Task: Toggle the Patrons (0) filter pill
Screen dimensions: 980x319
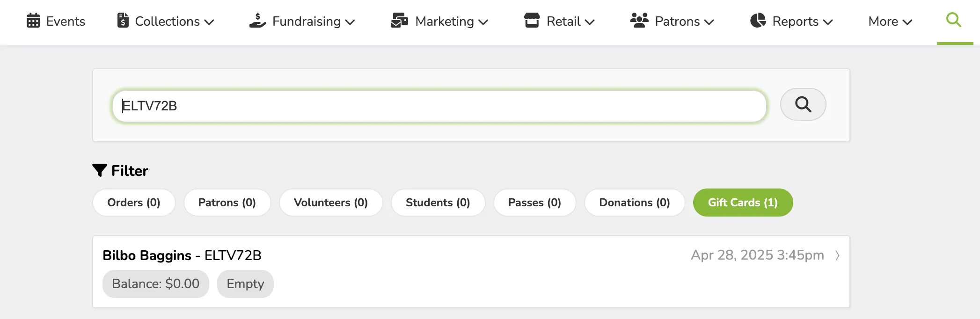Action: [x=227, y=203]
